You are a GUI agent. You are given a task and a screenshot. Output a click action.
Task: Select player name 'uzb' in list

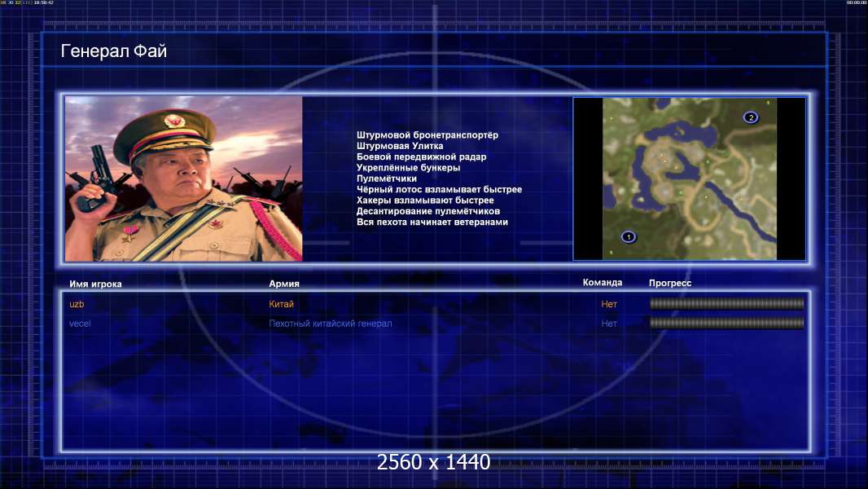point(77,304)
